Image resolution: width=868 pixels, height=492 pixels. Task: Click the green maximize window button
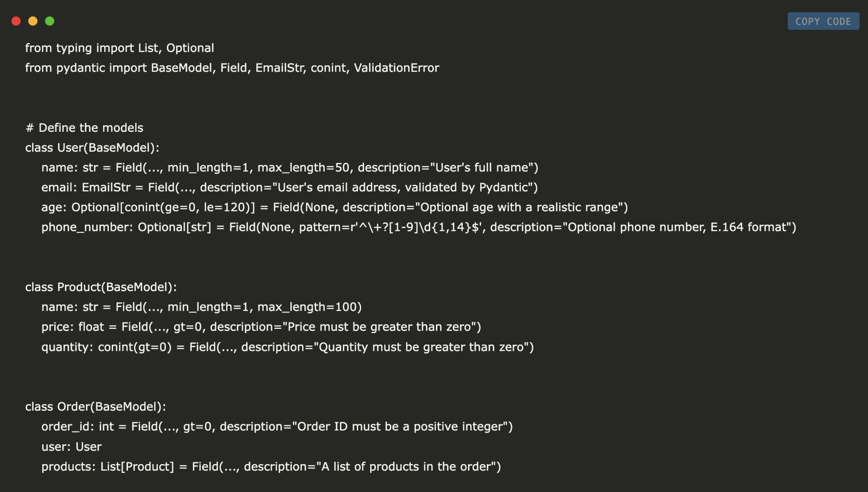(49, 22)
